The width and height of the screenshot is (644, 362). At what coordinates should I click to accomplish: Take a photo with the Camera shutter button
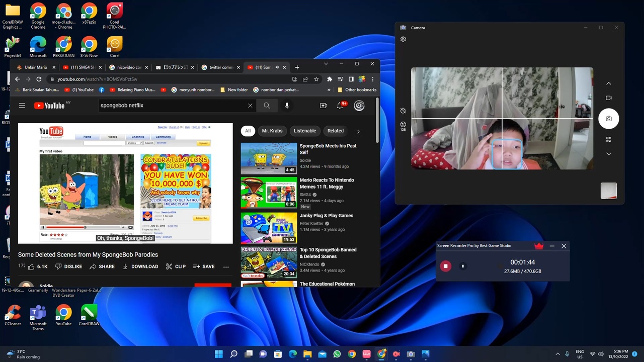coord(608,119)
